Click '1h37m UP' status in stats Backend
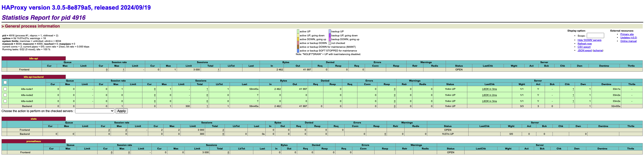Image resolution: width=644 pixels, height=157 pixels. tap(448, 134)
